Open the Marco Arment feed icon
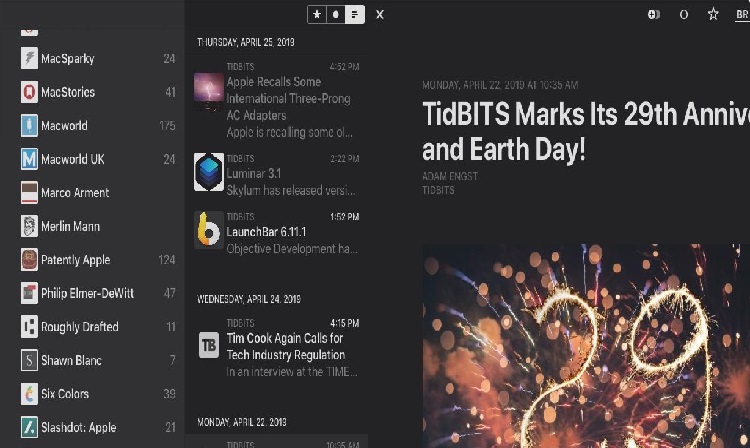 (x=29, y=192)
